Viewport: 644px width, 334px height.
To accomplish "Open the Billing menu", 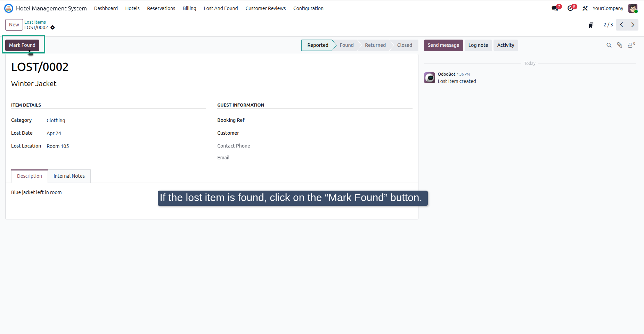I will point(189,8).
